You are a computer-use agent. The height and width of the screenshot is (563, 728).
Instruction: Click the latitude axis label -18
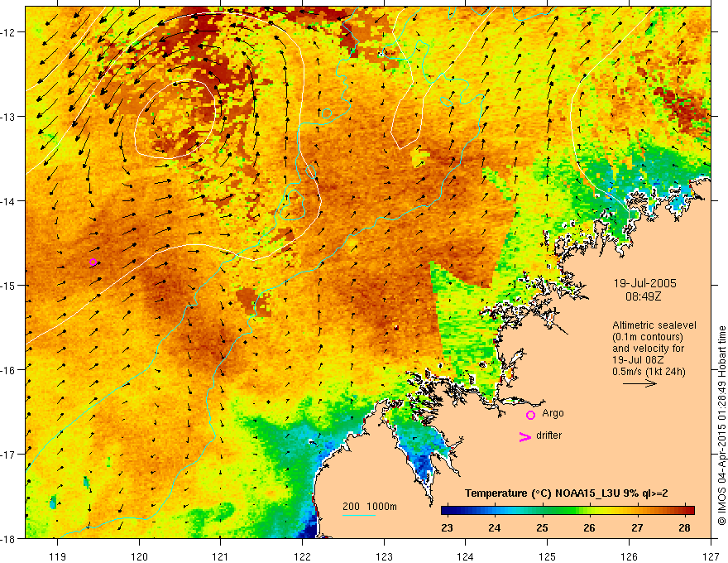point(8,538)
